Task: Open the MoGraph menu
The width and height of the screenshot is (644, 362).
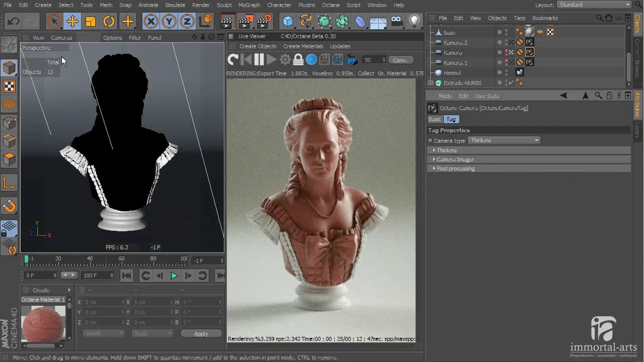Action: (249, 5)
